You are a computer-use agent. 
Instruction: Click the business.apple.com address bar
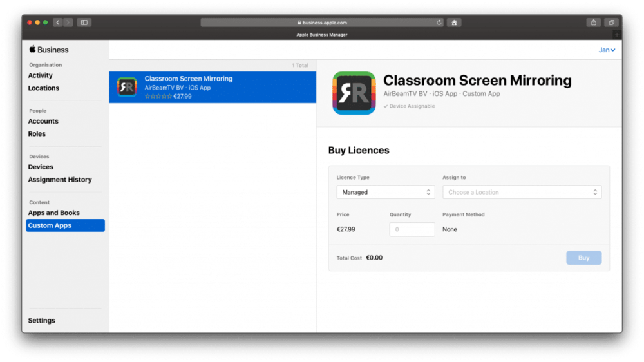323,23
